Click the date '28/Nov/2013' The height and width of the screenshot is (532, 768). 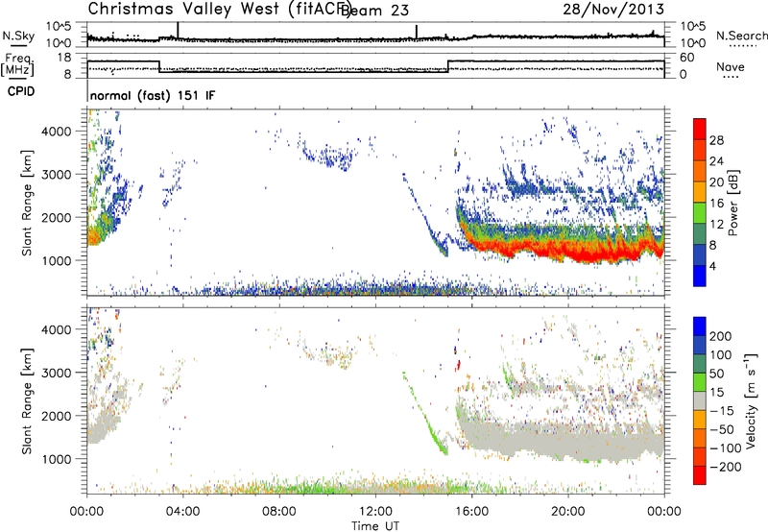pos(613,9)
